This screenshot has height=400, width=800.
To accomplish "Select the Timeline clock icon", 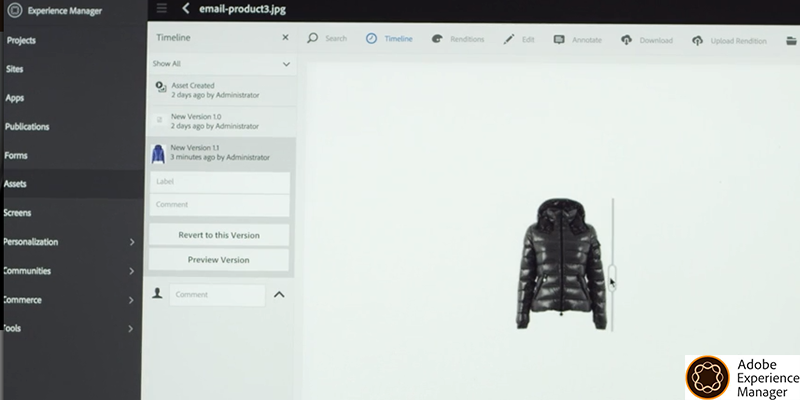I will pyautogui.click(x=371, y=39).
